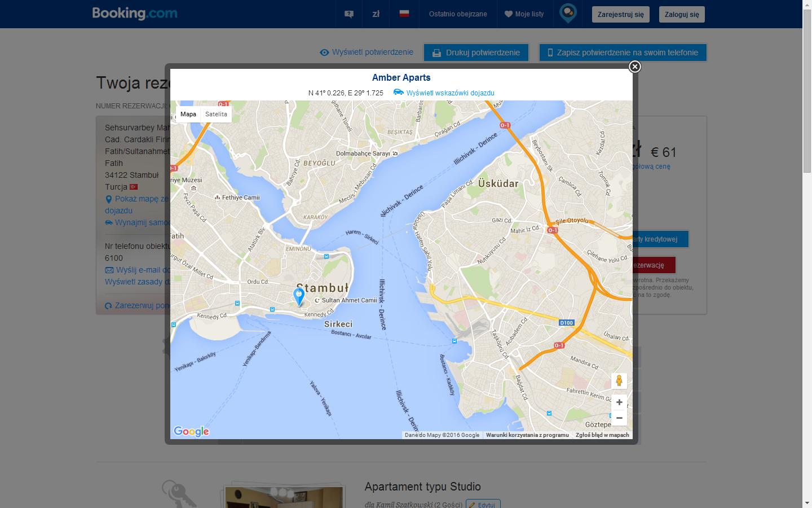The width and height of the screenshot is (812, 508).
Task: Open Ostatnio obejrzane menu
Action: (458, 14)
